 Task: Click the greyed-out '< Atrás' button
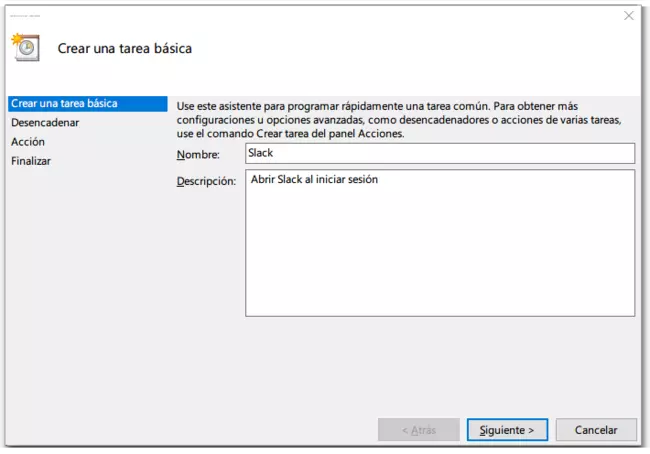[418, 430]
